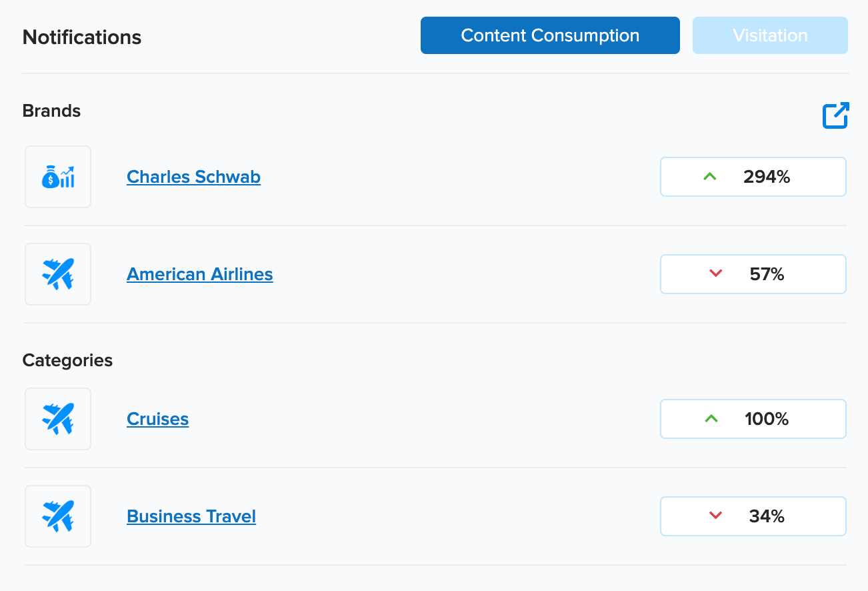Open the American Airlines link
Viewport: 868px width, 591px height.
(199, 274)
